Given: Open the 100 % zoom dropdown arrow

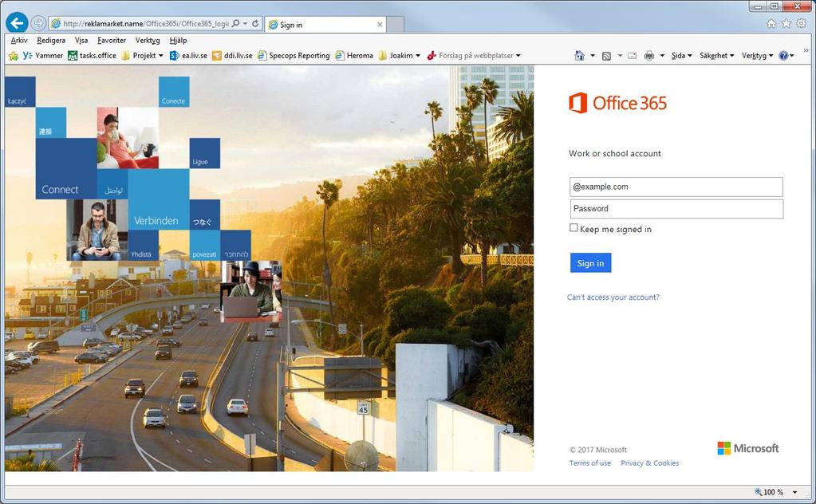Looking at the screenshot, I should [x=794, y=492].
